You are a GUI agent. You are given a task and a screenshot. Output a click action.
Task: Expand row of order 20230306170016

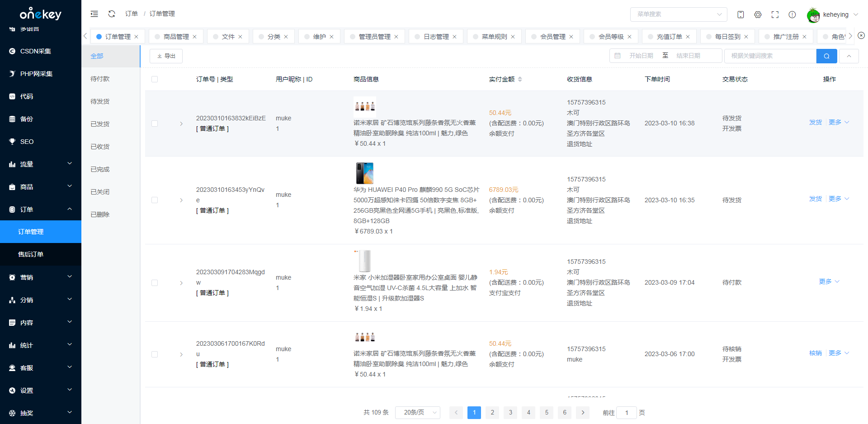[x=181, y=354]
